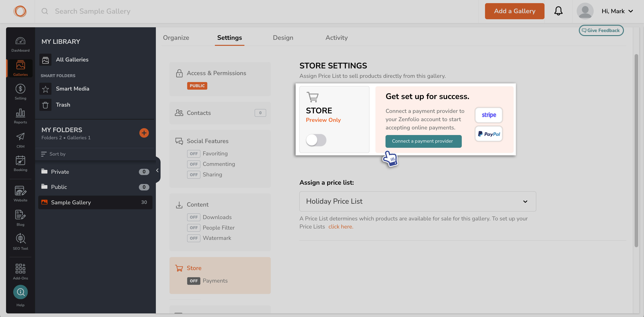Switch to the Design tab
This screenshot has width=644, height=317.
click(283, 38)
